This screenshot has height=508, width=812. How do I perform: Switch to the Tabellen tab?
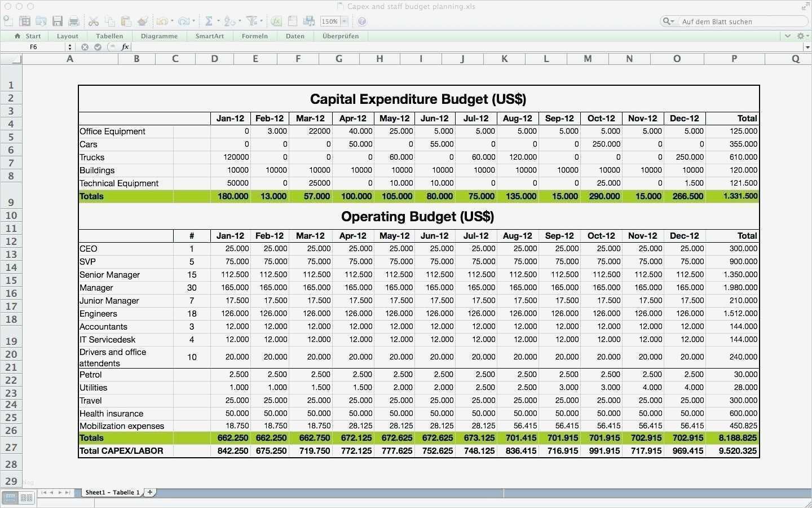[x=109, y=36]
